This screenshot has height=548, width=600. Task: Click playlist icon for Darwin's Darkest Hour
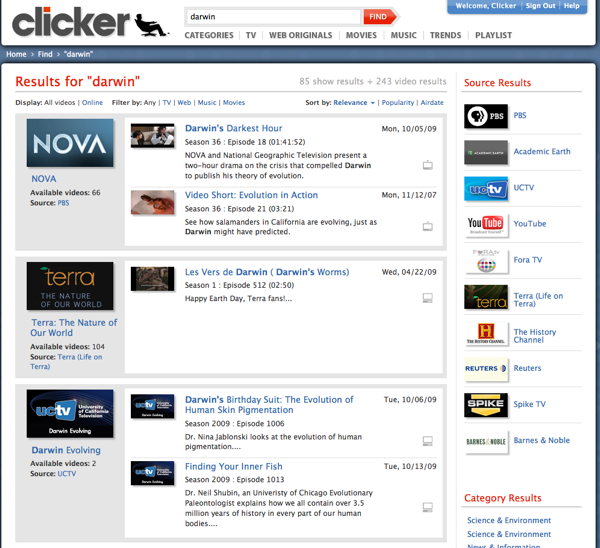coord(428,165)
